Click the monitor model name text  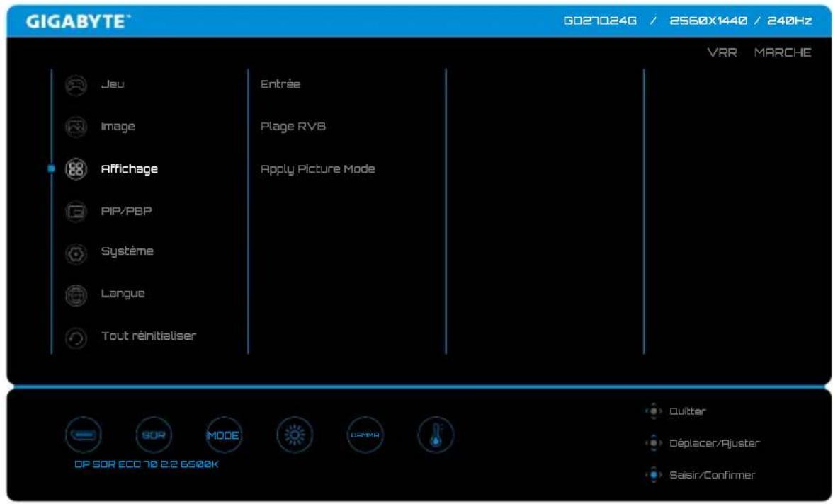(600, 21)
